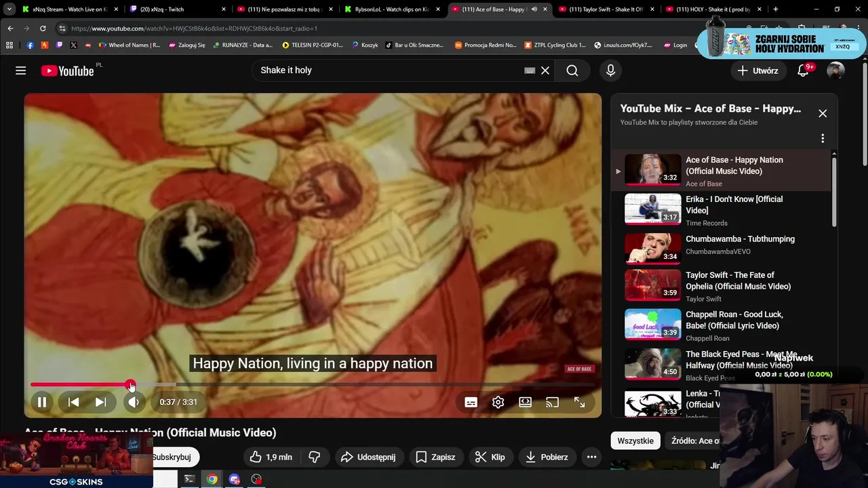Mute the player volume
This screenshot has height=488, width=868.
[134, 402]
